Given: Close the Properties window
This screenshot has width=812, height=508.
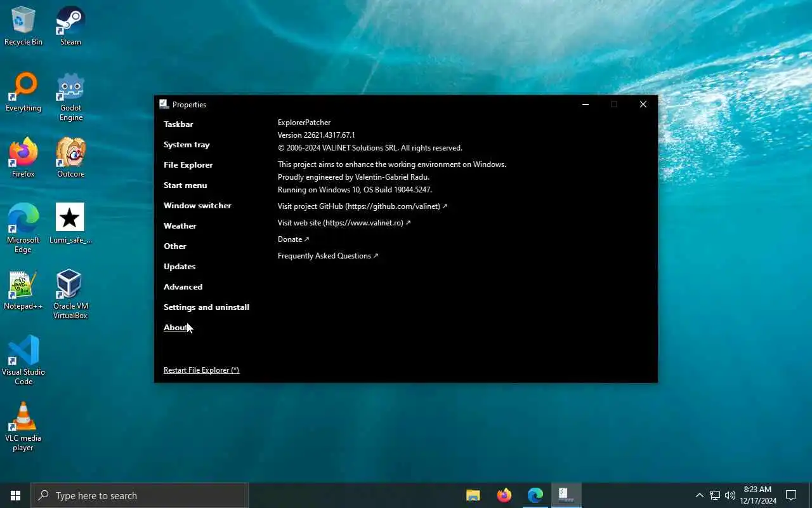Looking at the screenshot, I should pyautogui.click(x=643, y=104).
